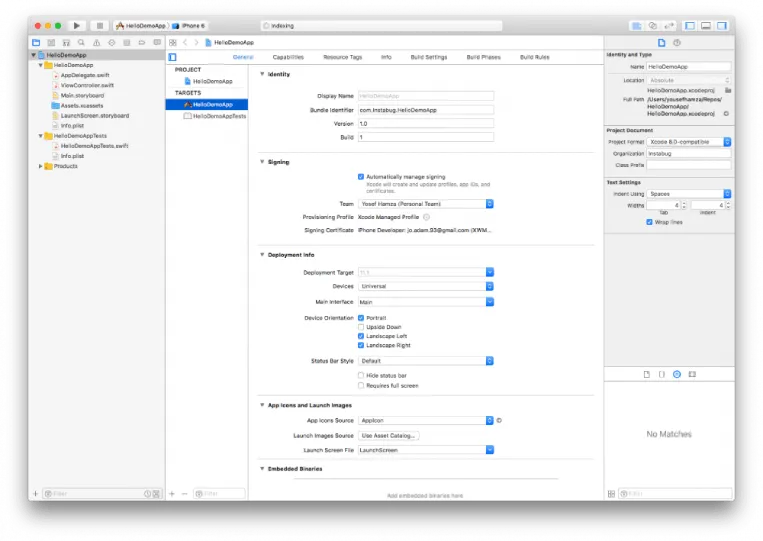763x541 pixels.
Task: Show the Object library
Action: [x=677, y=374]
